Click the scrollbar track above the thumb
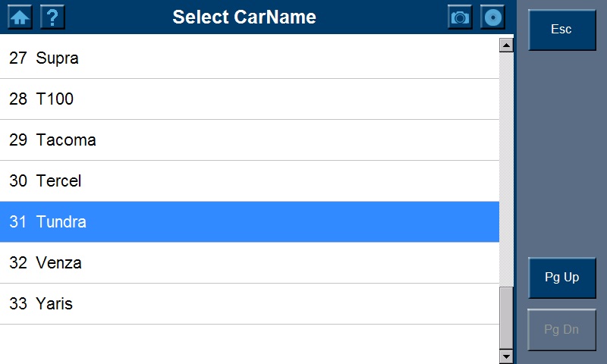The image size is (607, 364). click(x=507, y=167)
